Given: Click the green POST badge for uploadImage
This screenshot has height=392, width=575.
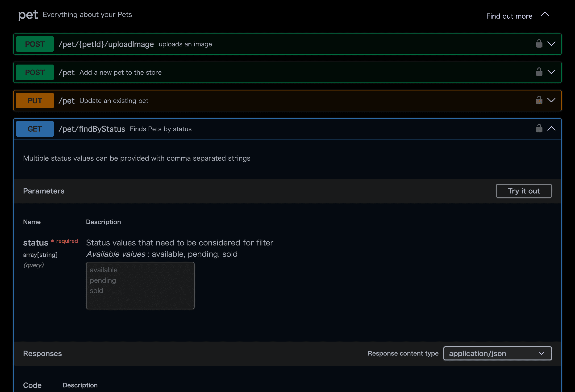Looking at the screenshot, I should coord(35,44).
